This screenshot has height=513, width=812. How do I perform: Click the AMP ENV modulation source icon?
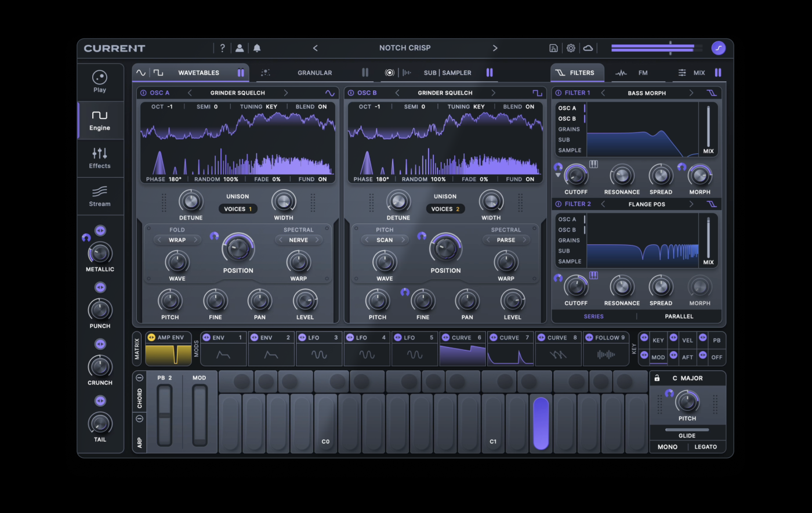[151, 337]
